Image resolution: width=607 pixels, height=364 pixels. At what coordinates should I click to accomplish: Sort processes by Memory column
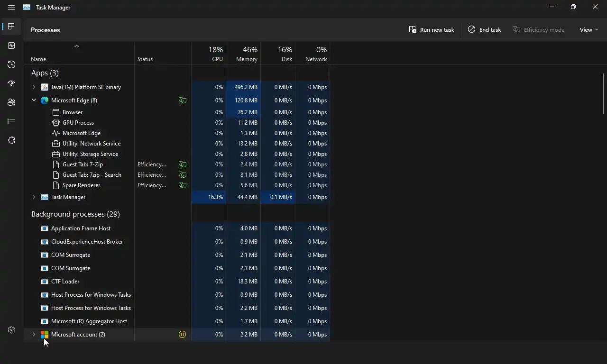[x=243, y=53]
